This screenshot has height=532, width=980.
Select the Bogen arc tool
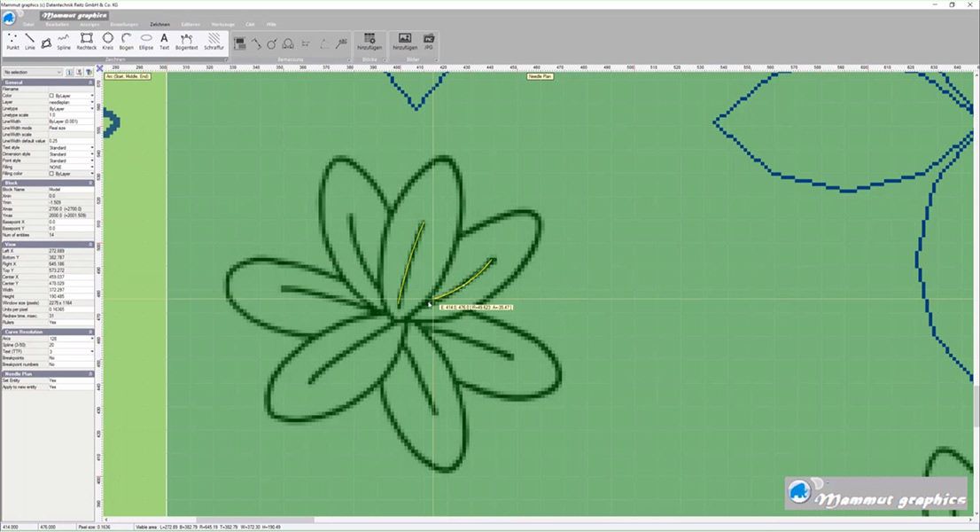tap(126, 42)
